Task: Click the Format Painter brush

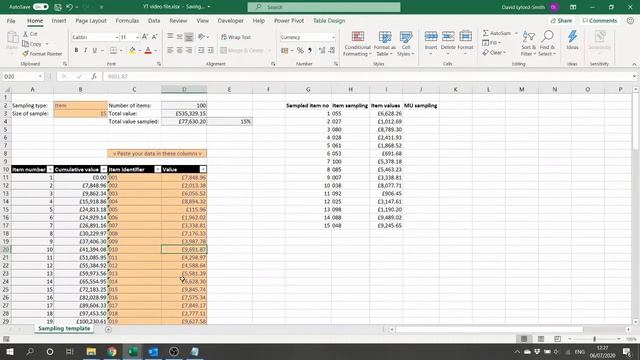Action: [42, 53]
